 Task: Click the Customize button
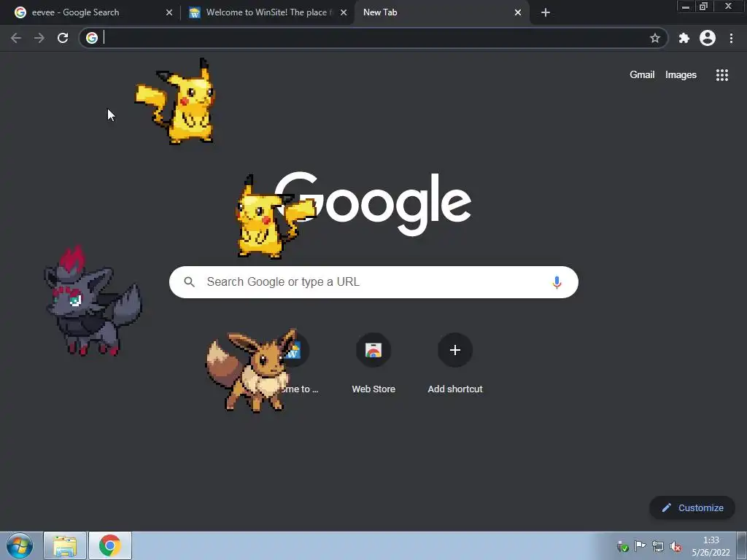[x=692, y=507]
